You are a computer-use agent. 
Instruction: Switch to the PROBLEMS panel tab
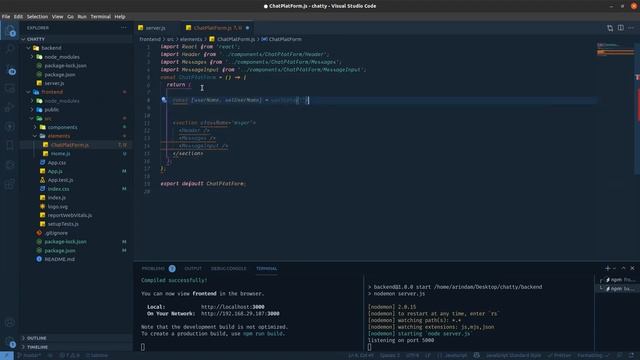(x=153, y=269)
